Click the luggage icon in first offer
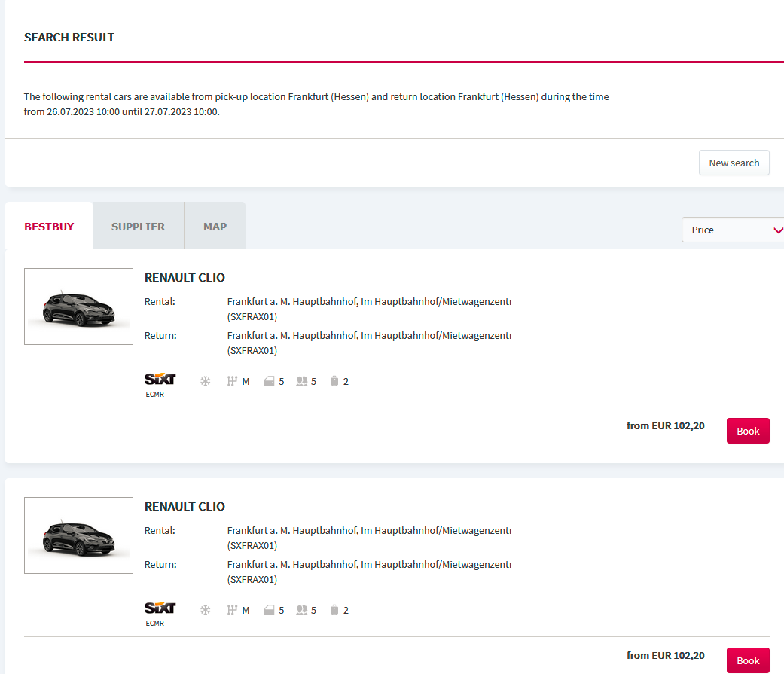 click(334, 382)
